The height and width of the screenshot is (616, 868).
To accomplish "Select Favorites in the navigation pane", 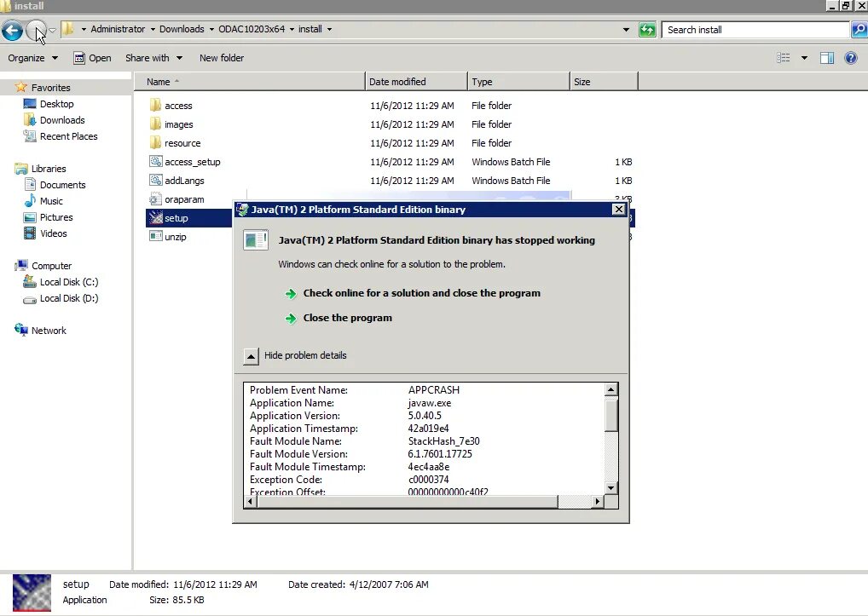I will tap(50, 88).
